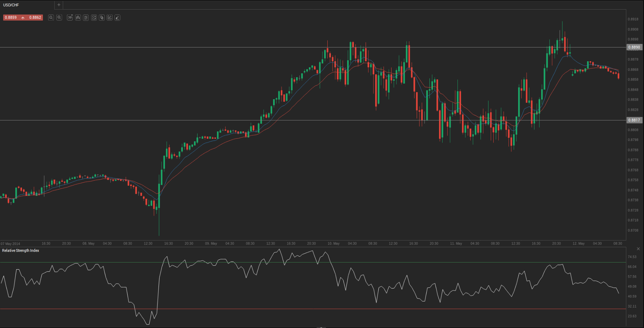Close the Relative Strength Index panel

[638, 249]
